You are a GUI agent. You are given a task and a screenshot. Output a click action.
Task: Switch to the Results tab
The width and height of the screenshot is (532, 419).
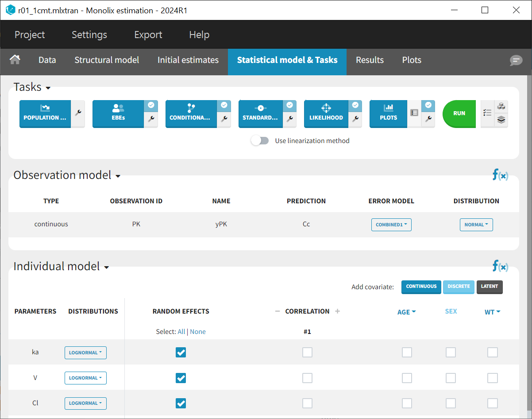point(370,60)
